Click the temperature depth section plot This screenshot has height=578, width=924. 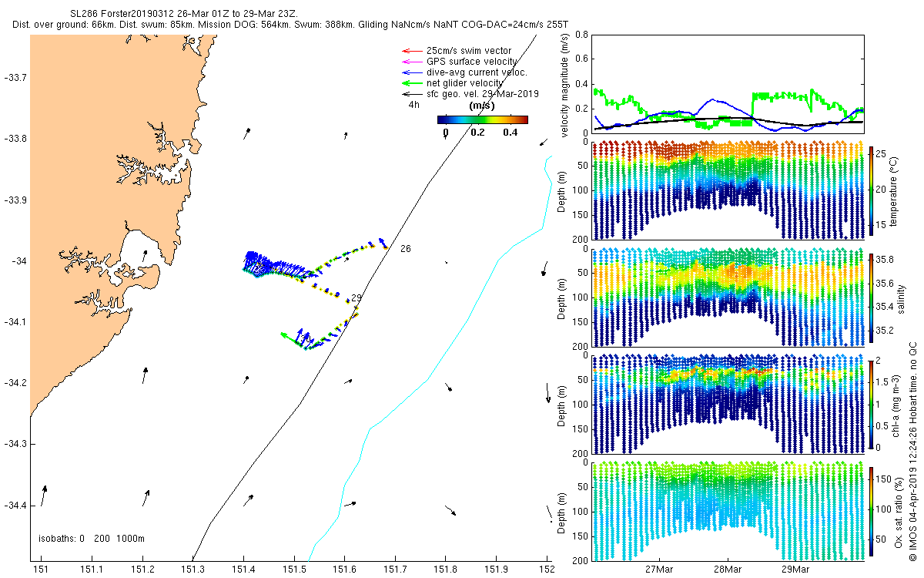pyautogui.click(x=728, y=190)
